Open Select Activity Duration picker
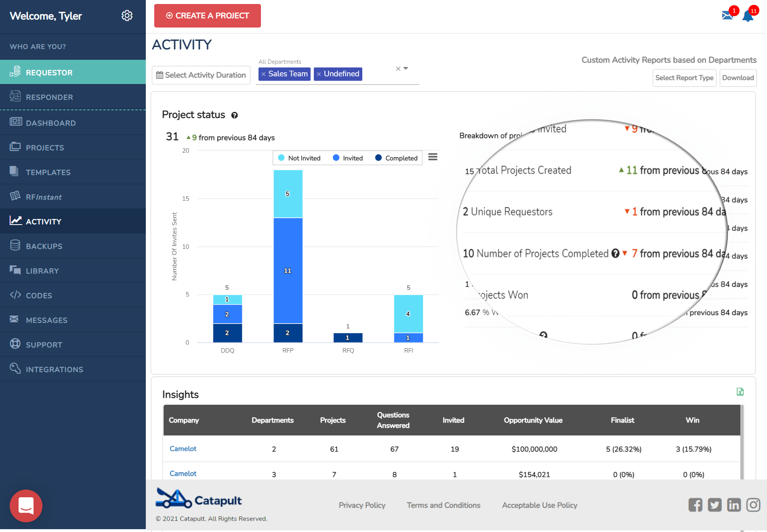Viewport: 767px width, 532px height. pyautogui.click(x=201, y=75)
